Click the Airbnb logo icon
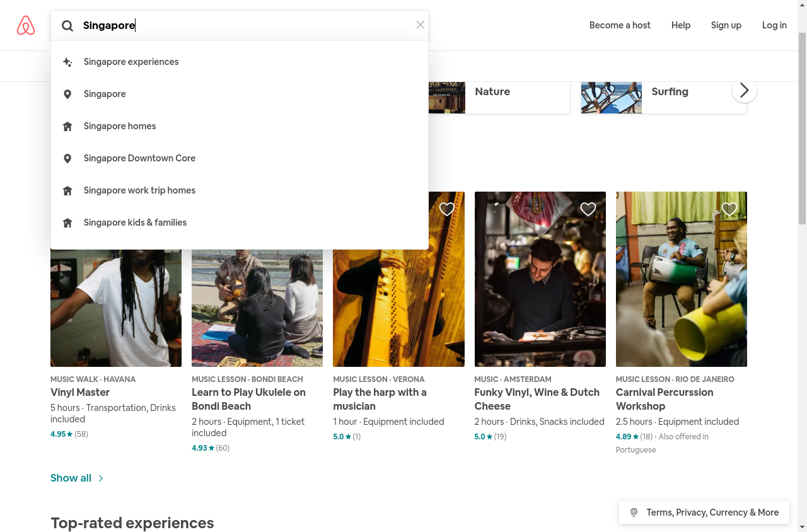 click(26, 25)
